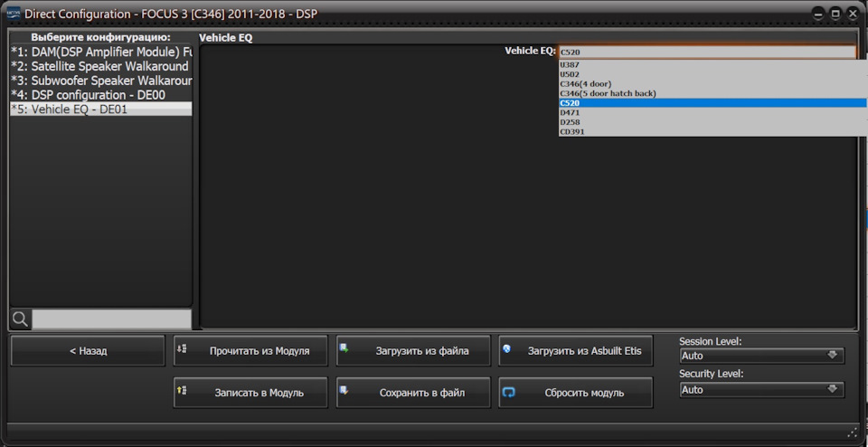Select Vehicle EQ - DE01 row
The width and height of the screenshot is (868, 447).
pos(101,109)
